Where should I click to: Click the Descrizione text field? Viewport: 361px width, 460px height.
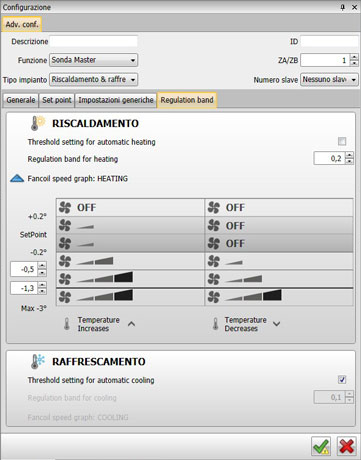coord(93,41)
